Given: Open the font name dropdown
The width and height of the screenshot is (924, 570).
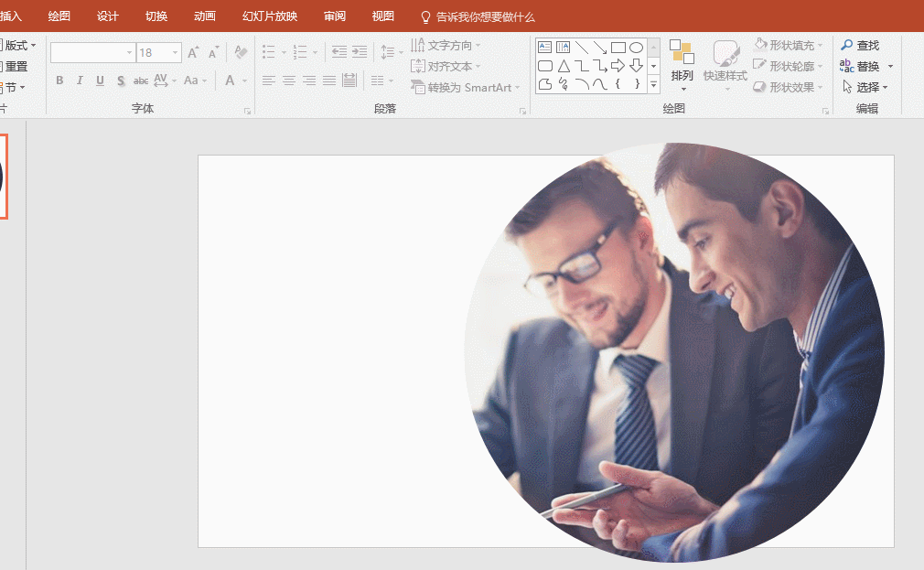Looking at the screenshot, I should click(x=129, y=53).
